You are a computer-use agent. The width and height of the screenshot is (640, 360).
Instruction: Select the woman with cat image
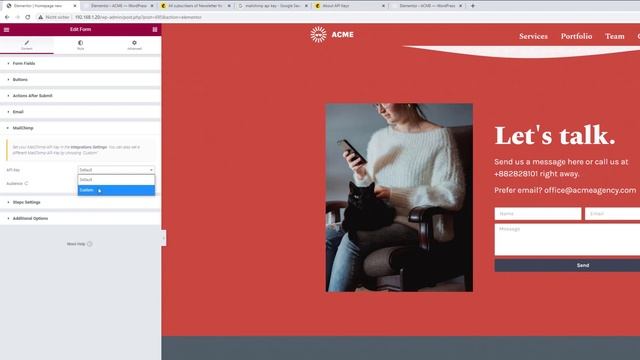click(399, 198)
